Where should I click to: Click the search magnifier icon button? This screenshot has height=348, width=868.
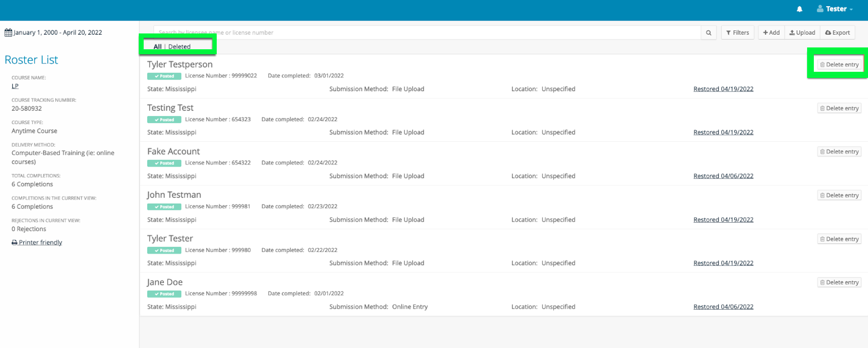709,33
